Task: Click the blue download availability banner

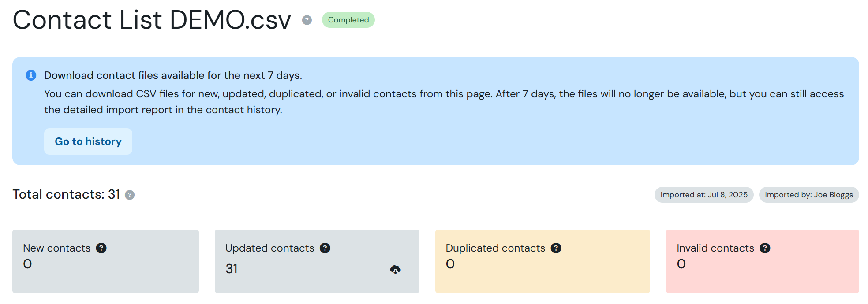Action: 434,110
